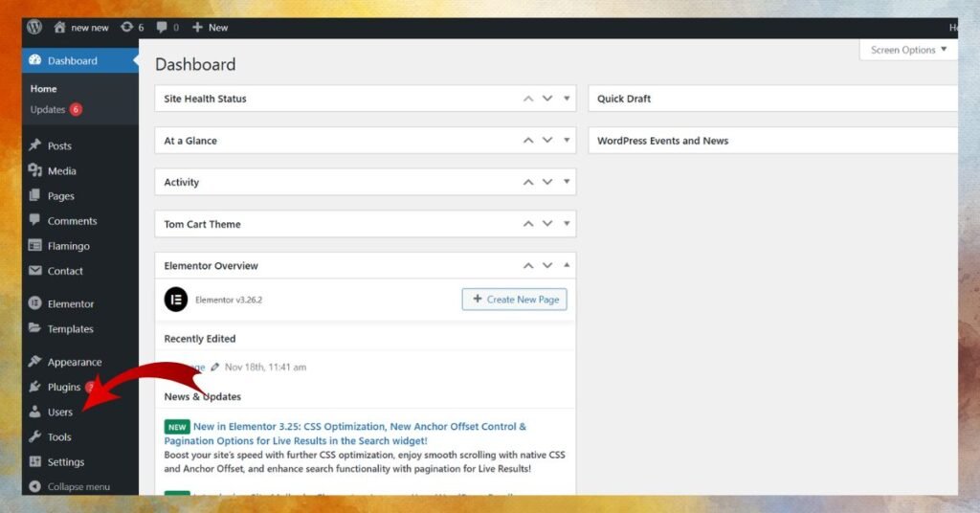Screen dimensions: 980x513
Task: Click the green NEW badge
Action: [177, 427]
